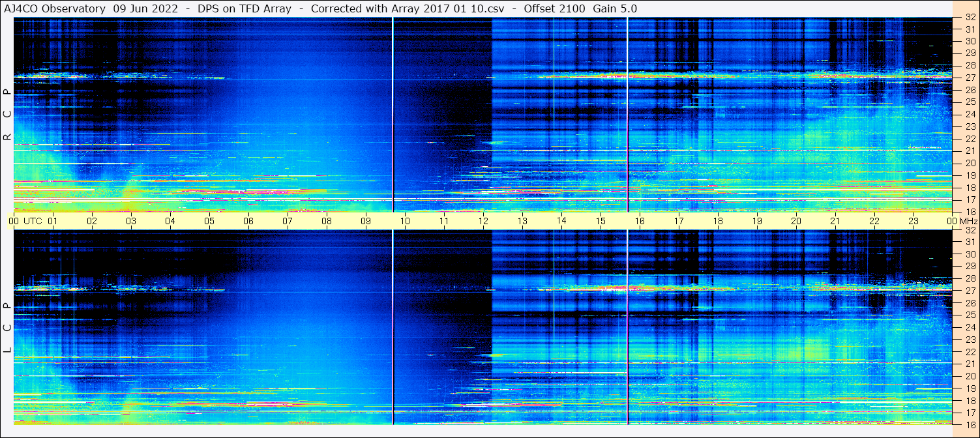Click the '06' hour tick label
The width and height of the screenshot is (980, 438).
point(248,221)
